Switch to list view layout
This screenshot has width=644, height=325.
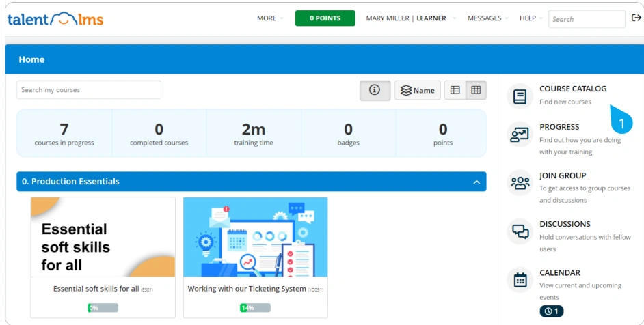455,90
